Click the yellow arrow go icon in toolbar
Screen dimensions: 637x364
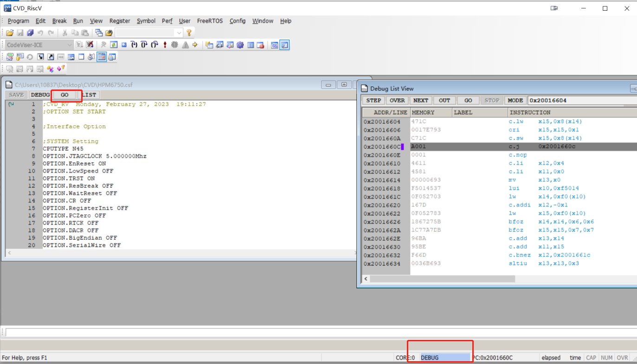point(195,45)
